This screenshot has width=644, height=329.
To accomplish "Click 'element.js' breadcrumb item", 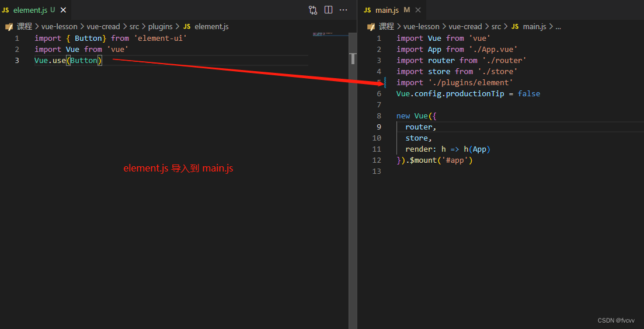I will pyautogui.click(x=211, y=27).
